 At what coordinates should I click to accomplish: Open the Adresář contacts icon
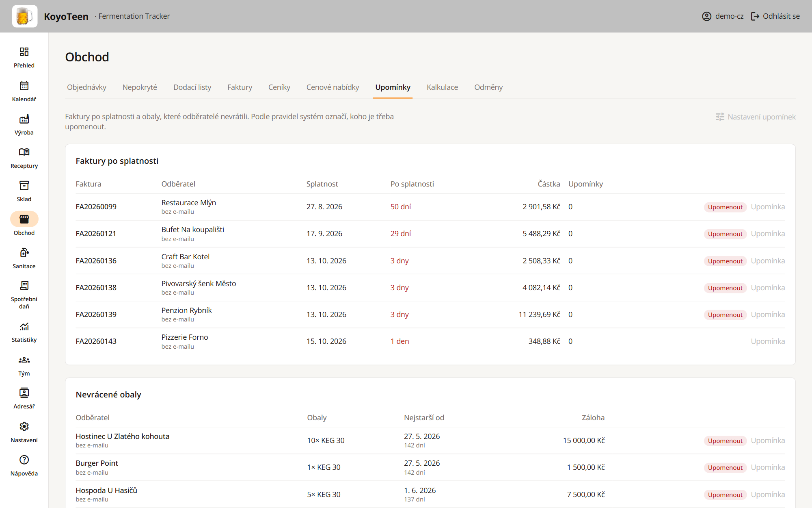point(24,393)
